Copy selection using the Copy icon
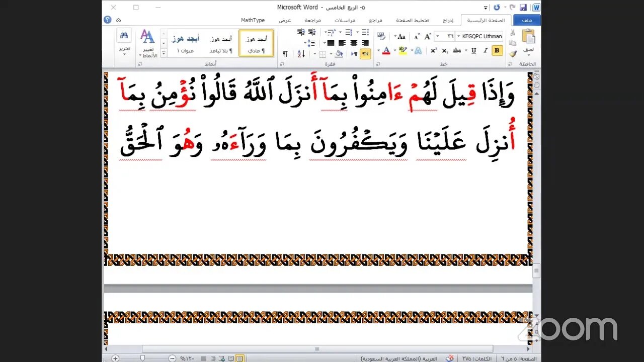Viewport: 644px width, 362px height. [513, 43]
